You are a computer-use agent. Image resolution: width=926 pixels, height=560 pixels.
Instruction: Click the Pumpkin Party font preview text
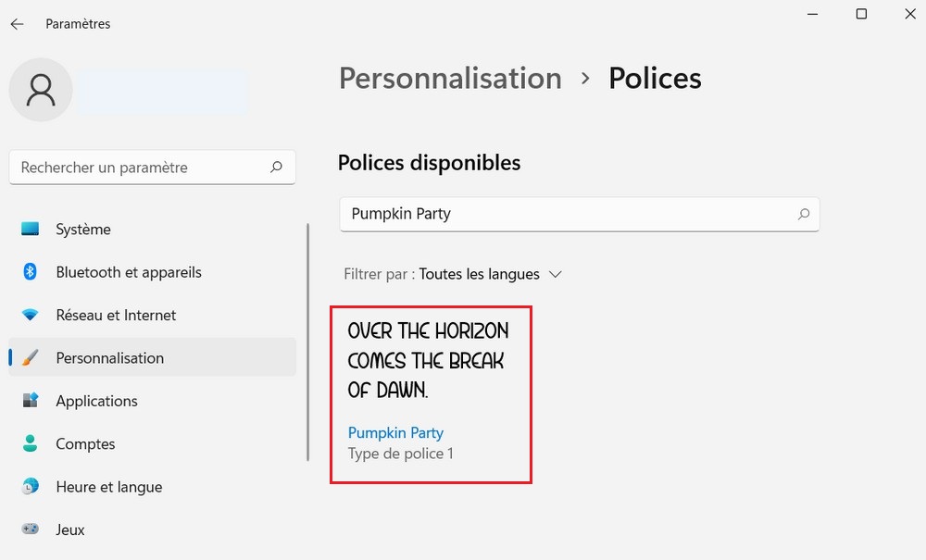428,360
